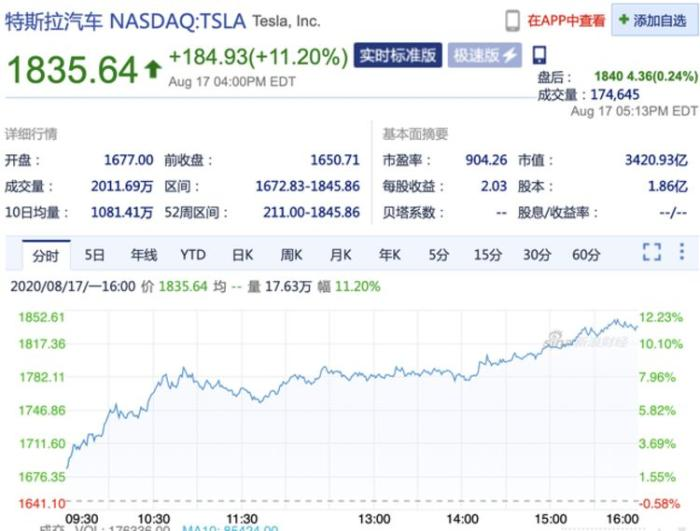Viewport: 700px width, 531px height.
Task: Click 在APP中查看 link
Action: click(566, 21)
